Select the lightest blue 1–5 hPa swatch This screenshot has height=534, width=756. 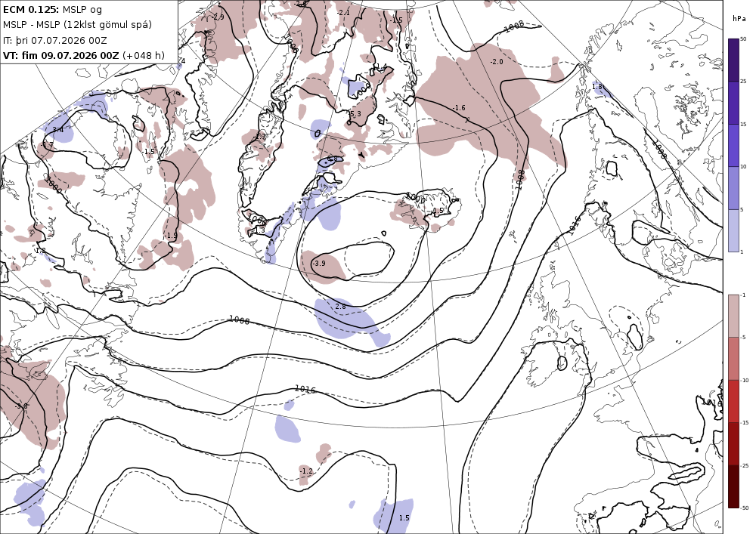(x=733, y=230)
